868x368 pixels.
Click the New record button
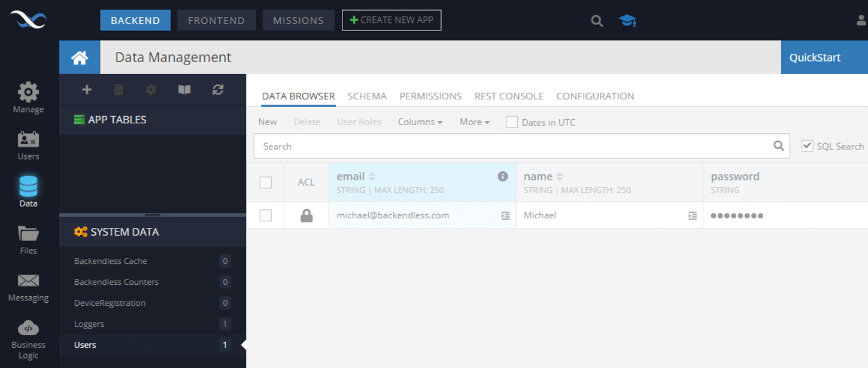tap(268, 121)
